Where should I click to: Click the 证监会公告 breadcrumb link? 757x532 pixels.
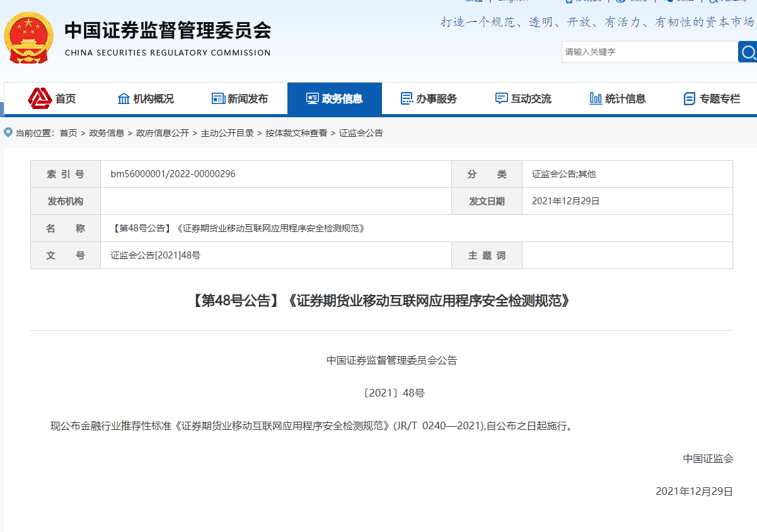point(361,133)
